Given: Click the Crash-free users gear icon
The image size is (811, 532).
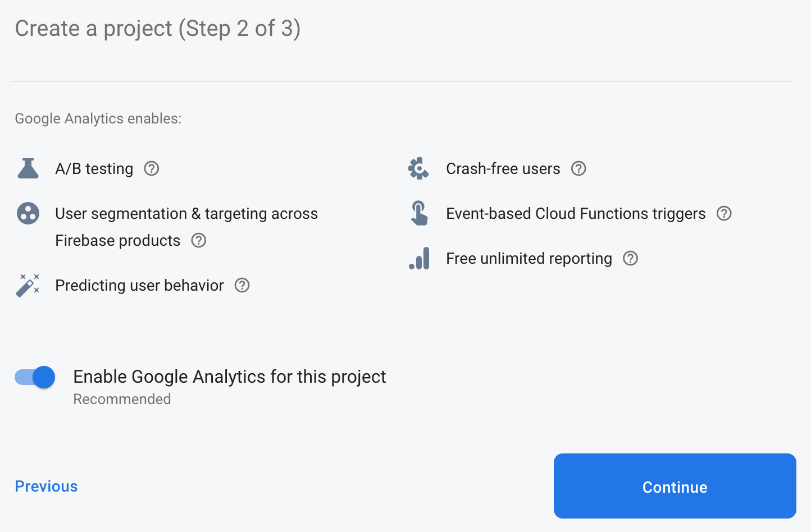Looking at the screenshot, I should (419, 168).
